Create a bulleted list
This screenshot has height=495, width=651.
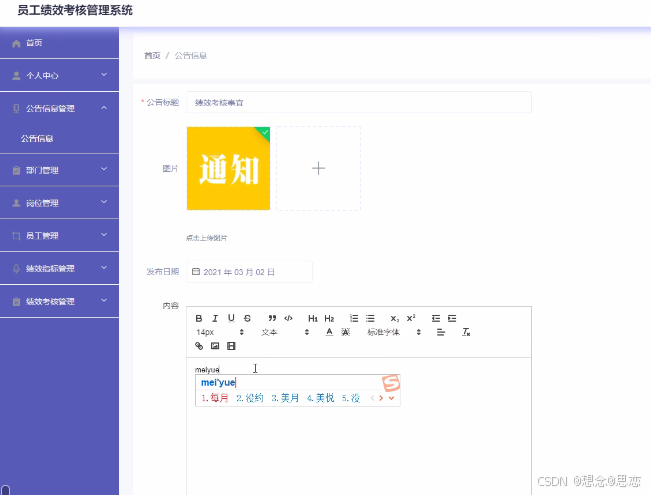point(370,318)
